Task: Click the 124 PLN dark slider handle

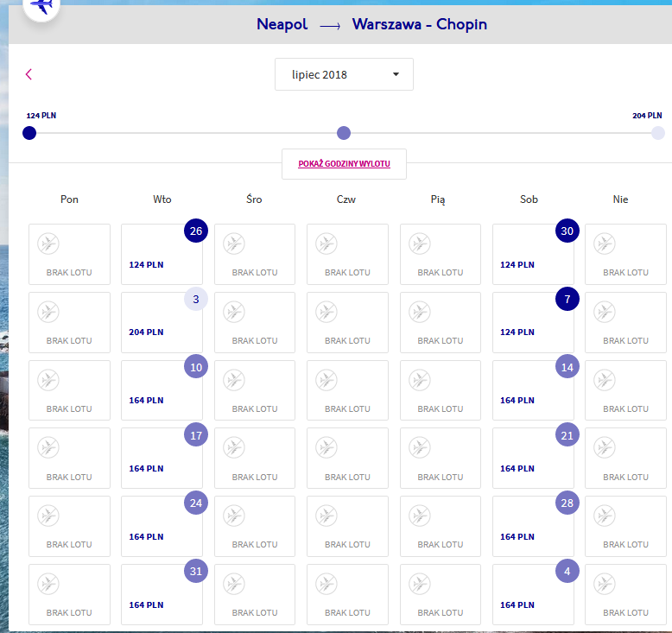Action: pos(29,133)
